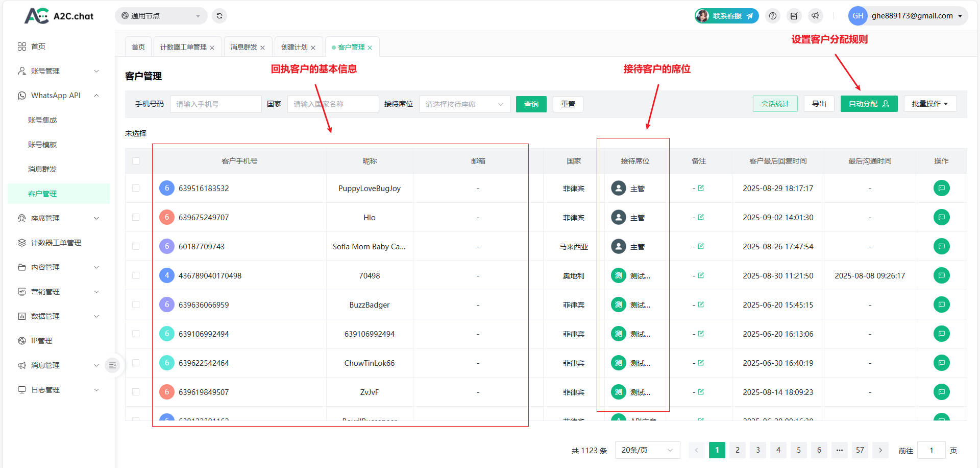
Task: Click the announcement megaphone icon in header
Action: tap(815, 16)
